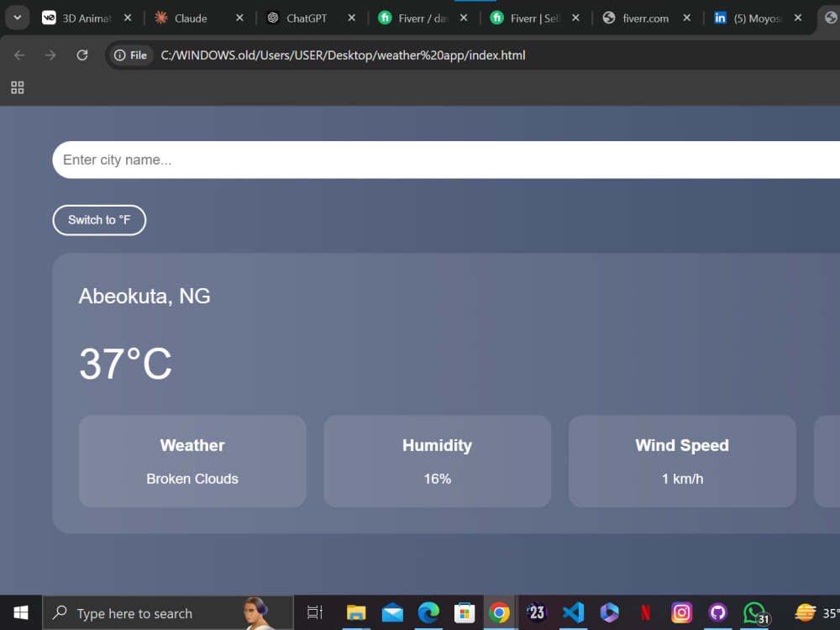Close the Fiverr / da tab
This screenshot has width=840, height=630.
click(464, 18)
